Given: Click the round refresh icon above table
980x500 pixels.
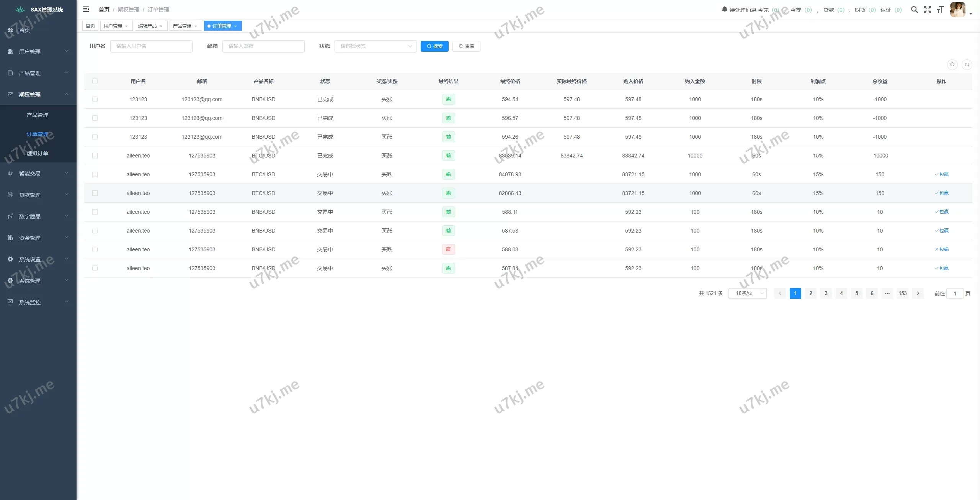Looking at the screenshot, I should (x=967, y=65).
